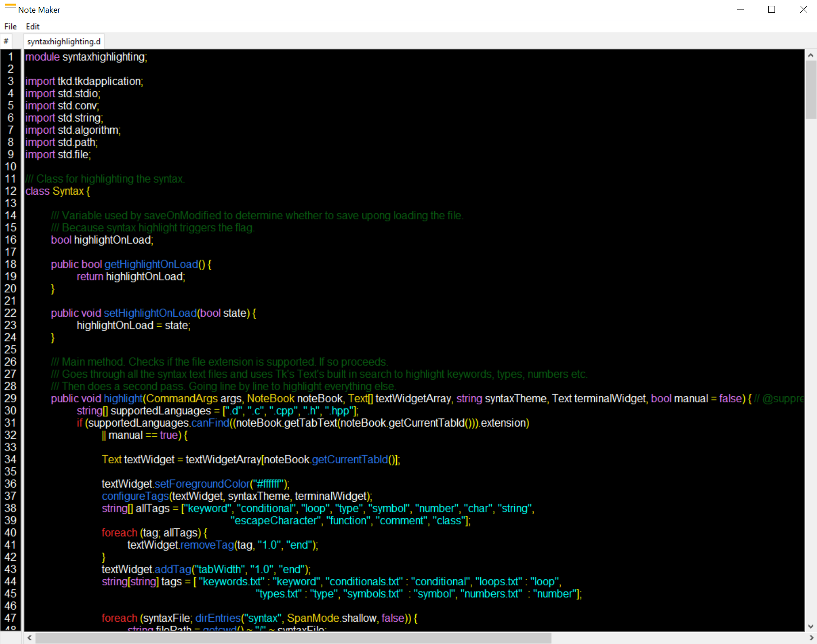Image resolution: width=817 pixels, height=644 pixels.
Task: Click 'bool highlightOnLoad;' declaration
Action: (x=102, y=240)
